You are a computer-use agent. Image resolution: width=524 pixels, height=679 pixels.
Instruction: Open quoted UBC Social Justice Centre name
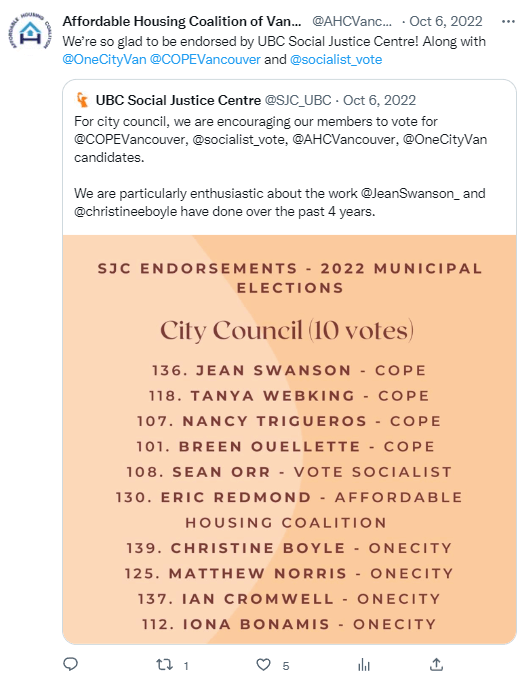click(178, 100)
